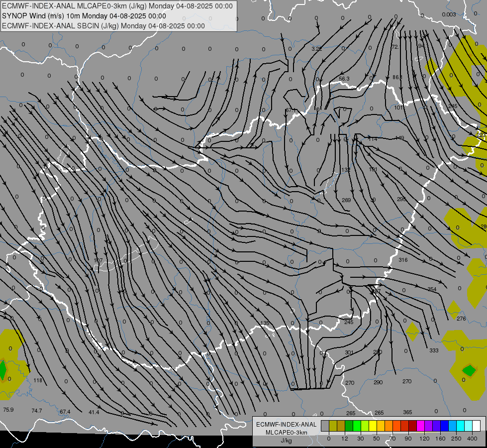
Task: Click the ECMWF MLCAPE0-3km header line
Action: click(117, 6)
